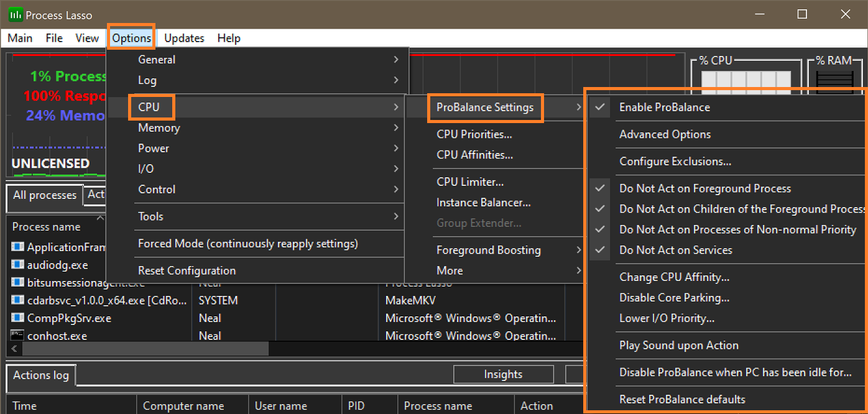Viewport: 868px width, 414px height.
Task: Expand the Tools submenu arrow
Action: (396, 216)
